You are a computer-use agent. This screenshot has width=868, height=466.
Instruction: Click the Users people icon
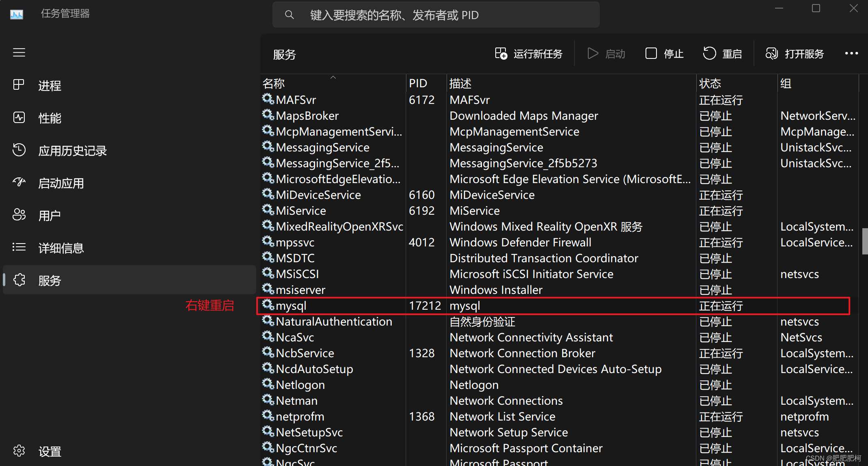click(19, 215)
